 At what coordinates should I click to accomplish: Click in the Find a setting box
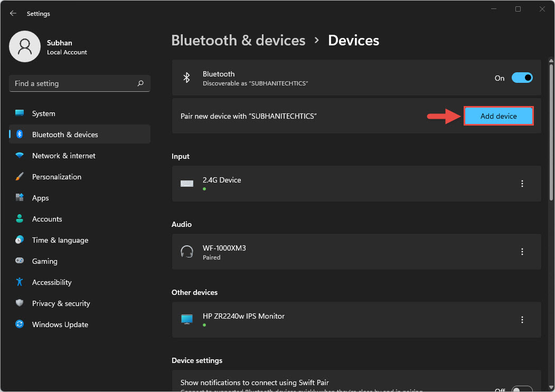tap(80, 83)
